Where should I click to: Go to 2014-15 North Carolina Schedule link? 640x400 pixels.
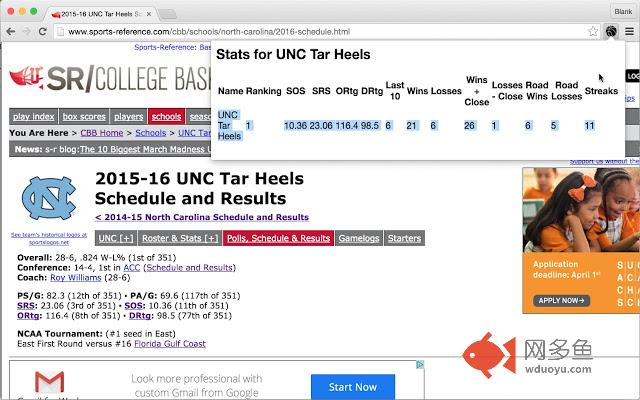click(x=202, y=217)
